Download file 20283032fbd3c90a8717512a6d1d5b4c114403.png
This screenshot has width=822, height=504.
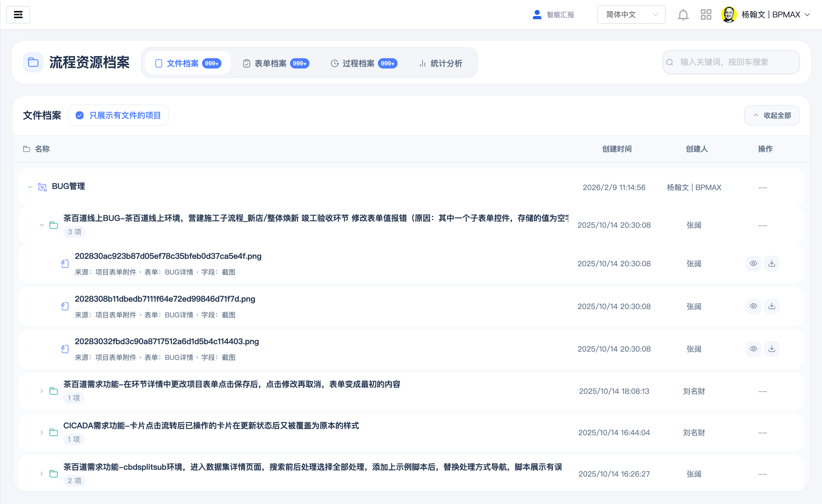pos(772,348)
